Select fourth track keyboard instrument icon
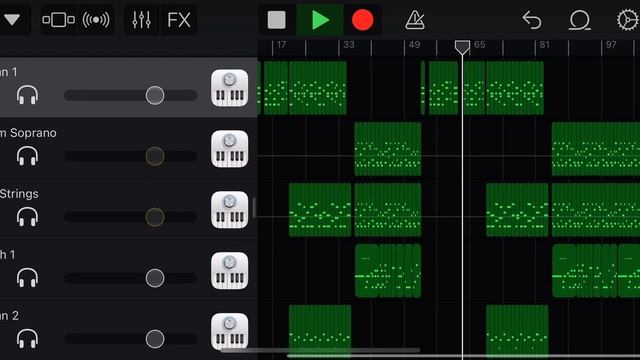The image size is (640, 360). click(229, 271)
